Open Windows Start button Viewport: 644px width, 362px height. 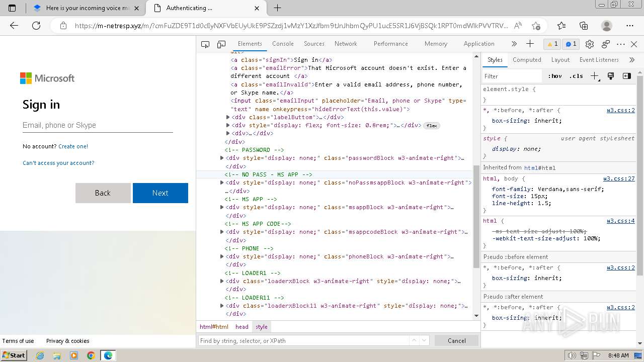click(14, 355)
